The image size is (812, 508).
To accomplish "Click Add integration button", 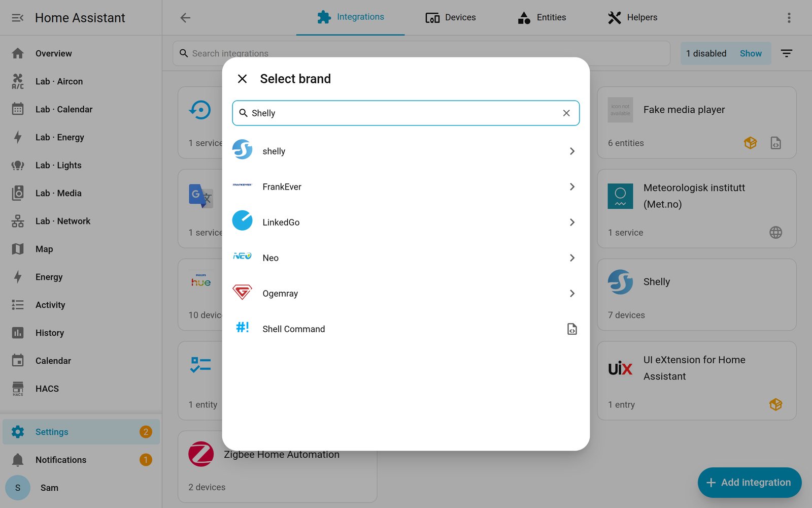I will click(750, 482).
